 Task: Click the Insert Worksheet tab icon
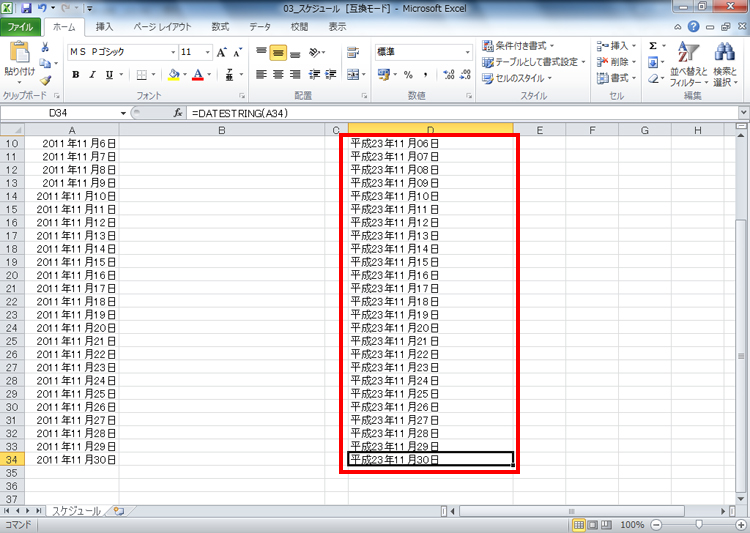pyautogui.click(x=119, y=511)
